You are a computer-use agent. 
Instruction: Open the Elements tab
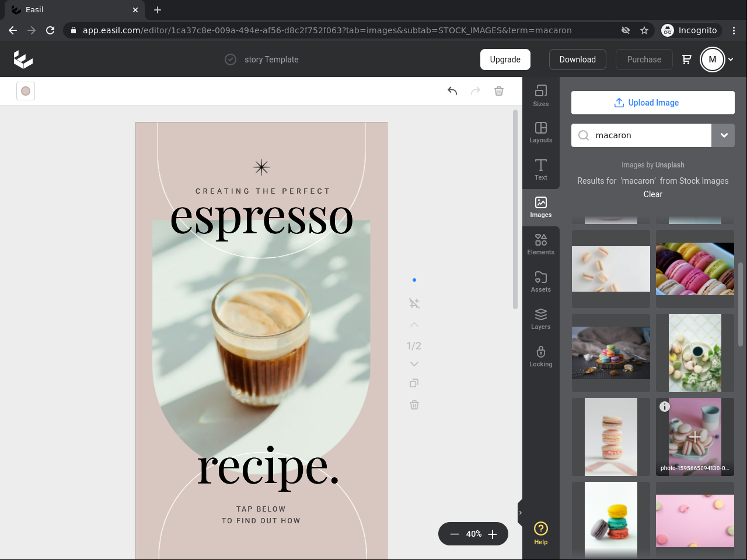pos(541,244)
